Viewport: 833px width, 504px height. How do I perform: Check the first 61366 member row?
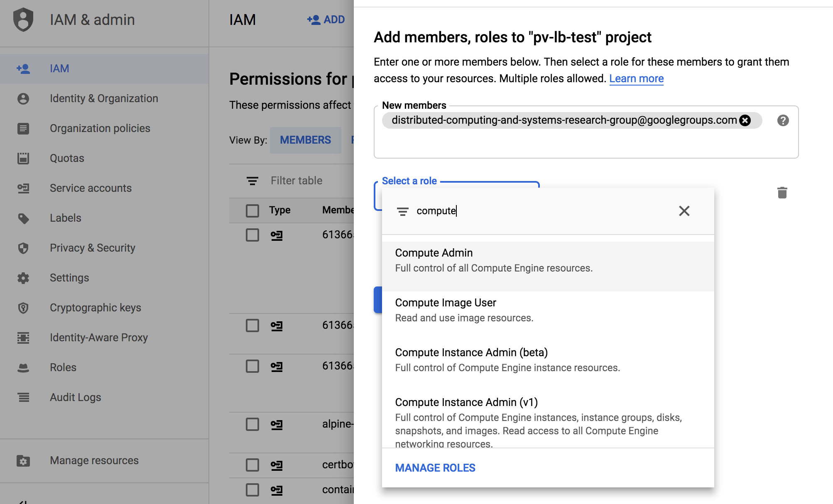[252, 235]
